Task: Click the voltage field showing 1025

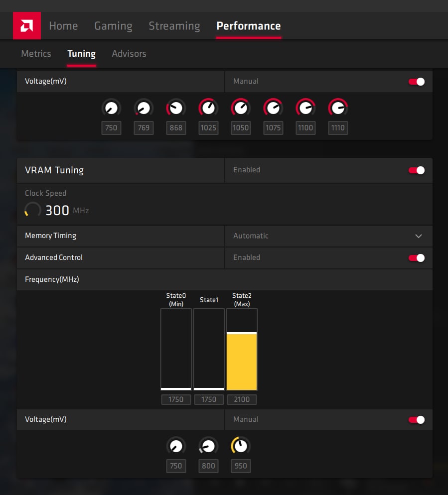Action: (208, 128)
